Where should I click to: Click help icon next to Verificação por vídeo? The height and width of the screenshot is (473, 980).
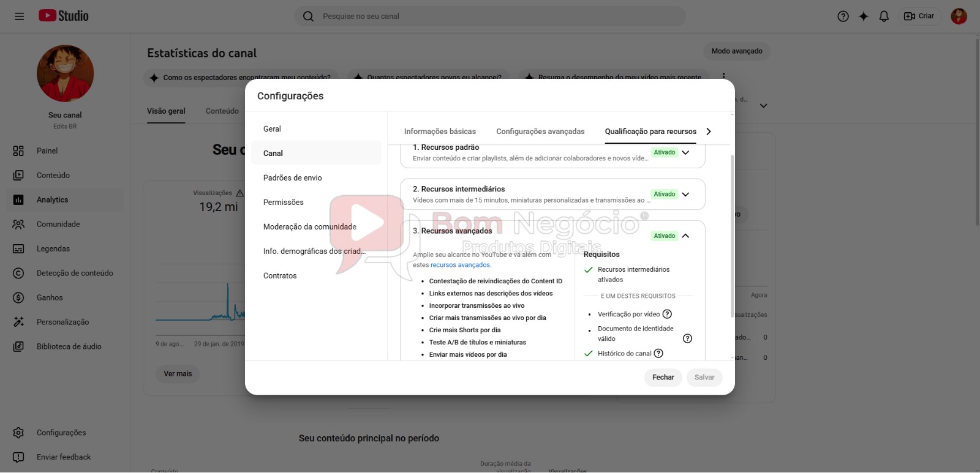click(x=668, y=314)
